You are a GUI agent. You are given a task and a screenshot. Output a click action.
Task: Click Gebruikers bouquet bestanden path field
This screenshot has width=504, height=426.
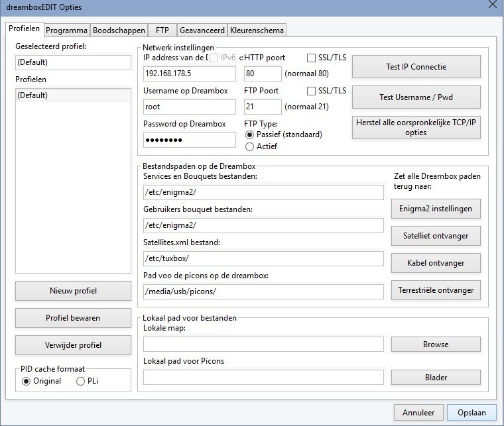pyautogui.click(x=263, y=225)
